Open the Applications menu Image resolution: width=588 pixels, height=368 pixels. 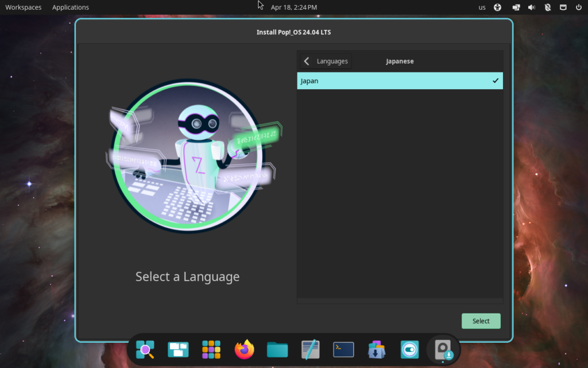(x=71, y=7)
